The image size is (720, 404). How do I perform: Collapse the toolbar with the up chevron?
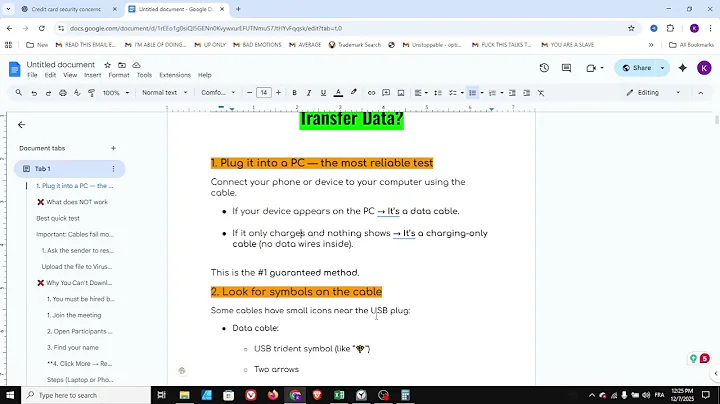[701, 93]
